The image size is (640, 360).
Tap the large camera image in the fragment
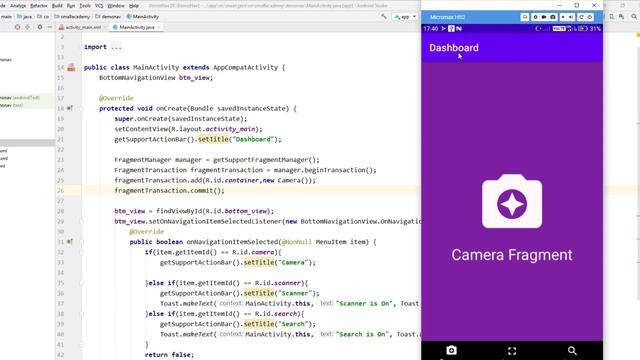pos(512,201)
